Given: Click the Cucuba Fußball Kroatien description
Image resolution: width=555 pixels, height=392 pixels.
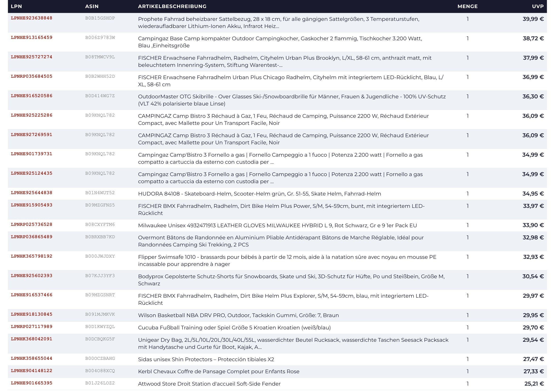Looking at the screenshot, I should (234, 328).
